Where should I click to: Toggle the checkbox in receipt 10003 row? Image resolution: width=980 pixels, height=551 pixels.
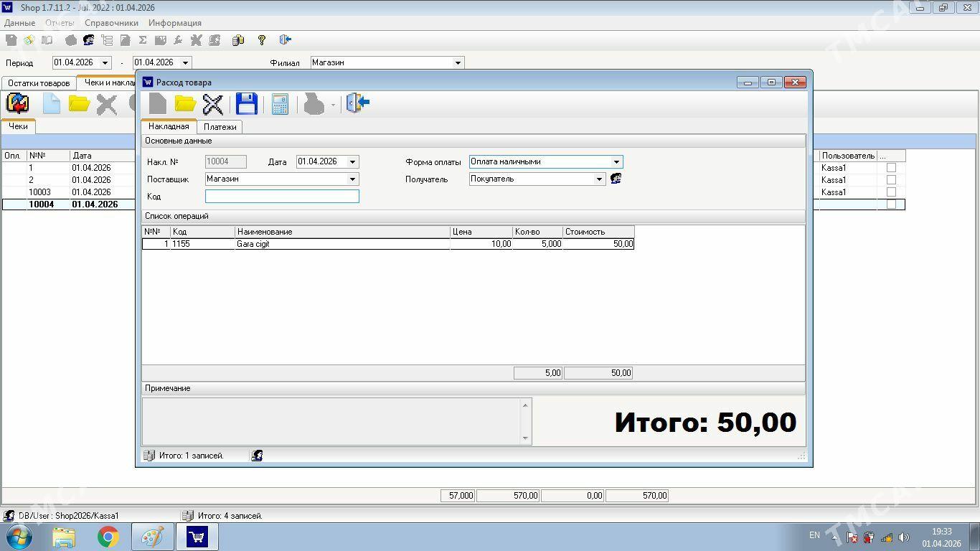[x=891, y=192]
